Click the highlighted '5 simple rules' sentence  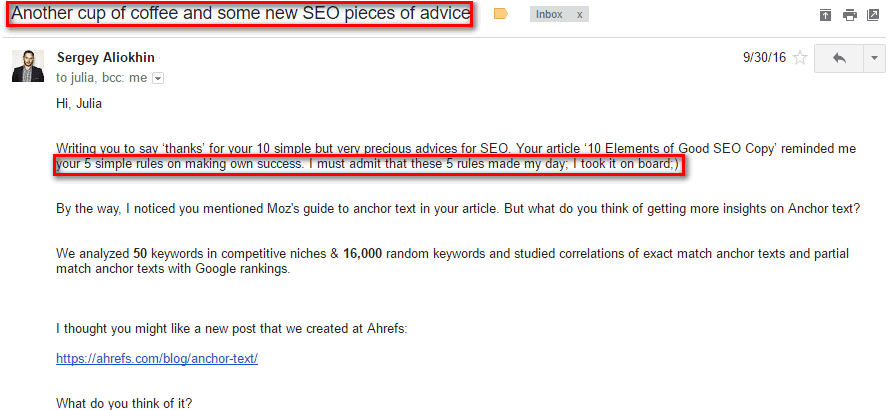click(x=368, y=166)
